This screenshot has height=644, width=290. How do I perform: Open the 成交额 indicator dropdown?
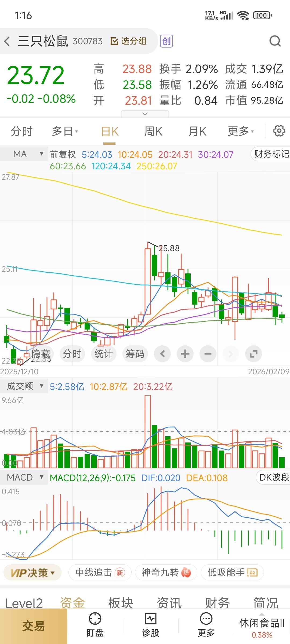click(24, 386)
